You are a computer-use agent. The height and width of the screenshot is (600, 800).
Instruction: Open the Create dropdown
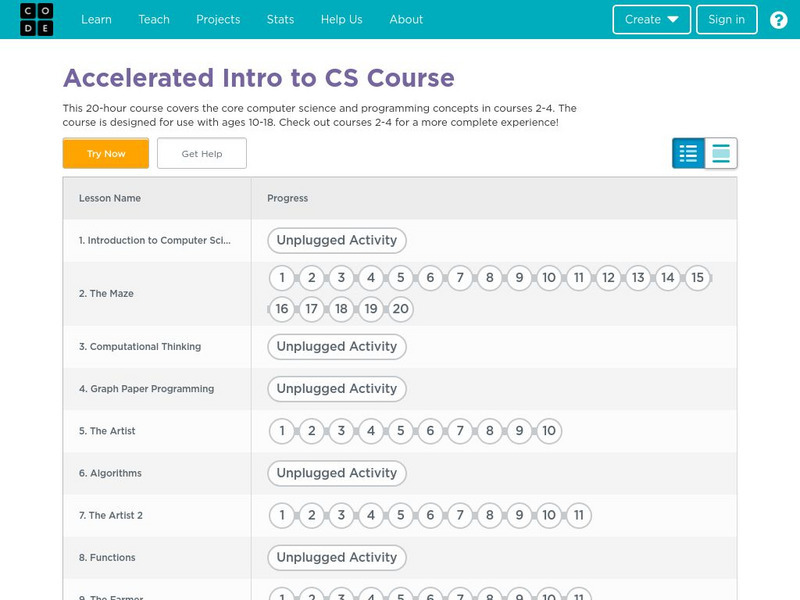pyautogui.click(x=651, y=20)
